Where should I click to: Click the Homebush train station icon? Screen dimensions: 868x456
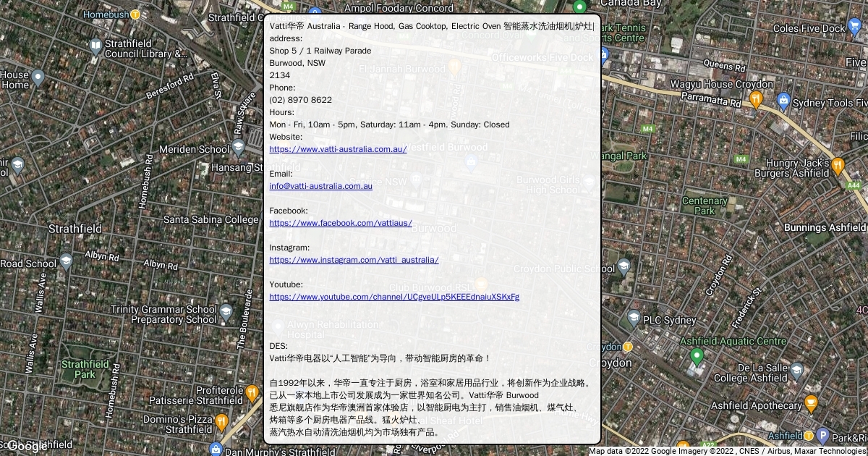(x=135, y=14)
